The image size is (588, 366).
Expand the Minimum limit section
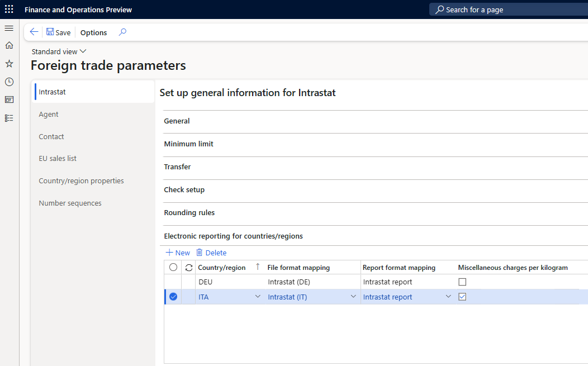376,144
